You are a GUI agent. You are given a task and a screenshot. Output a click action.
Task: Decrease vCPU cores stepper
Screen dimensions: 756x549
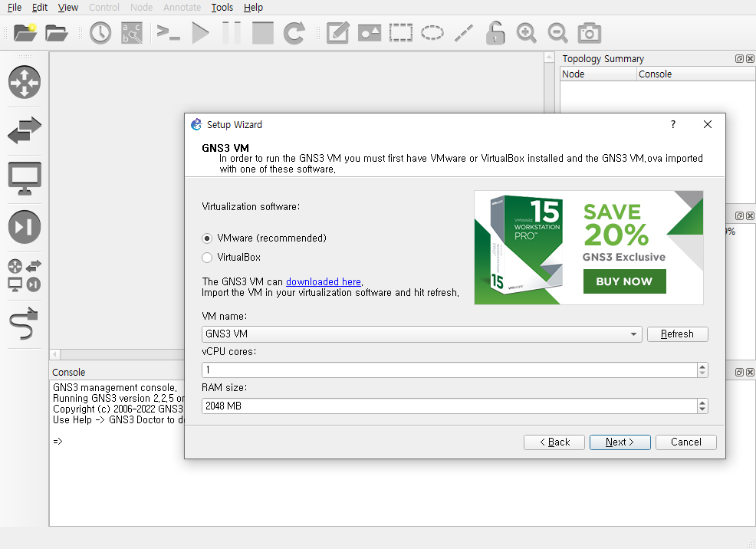(x=702, y=373)
